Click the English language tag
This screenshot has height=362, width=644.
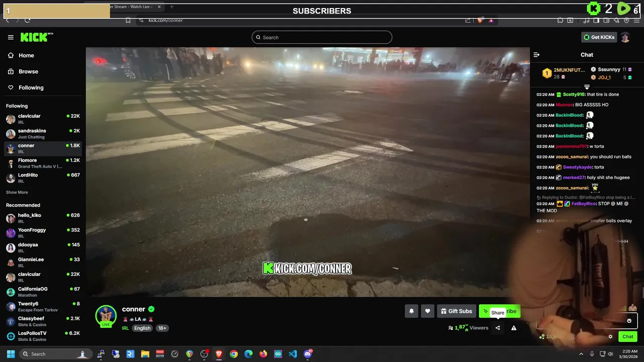[142, 328]
